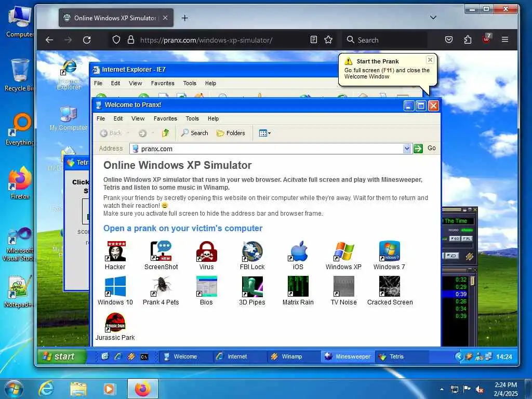The height and width of the screenshot is (399, 532).
Task: Click the Winamp playlist scrollbar handle
Action: (472, 281)
